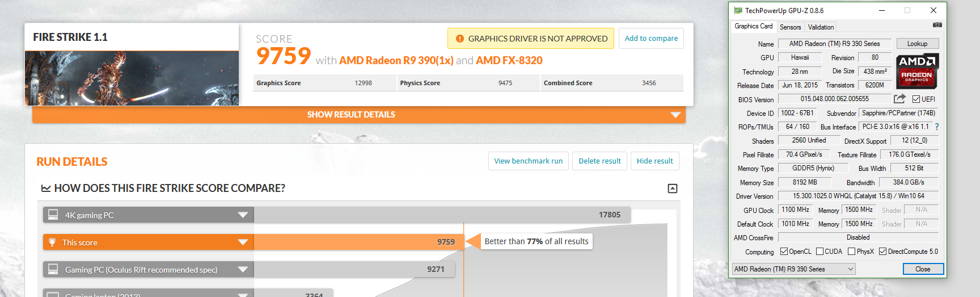Image resolution: width=980 pixels, height=297 pixels.
Task: Click the trophy icon on This score
Action: point(52,242)
